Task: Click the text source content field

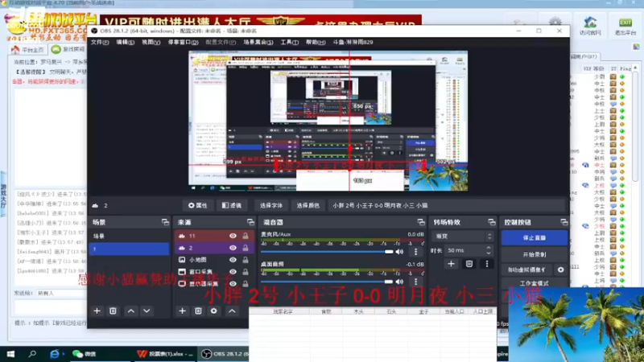Action: pos(448,205)
